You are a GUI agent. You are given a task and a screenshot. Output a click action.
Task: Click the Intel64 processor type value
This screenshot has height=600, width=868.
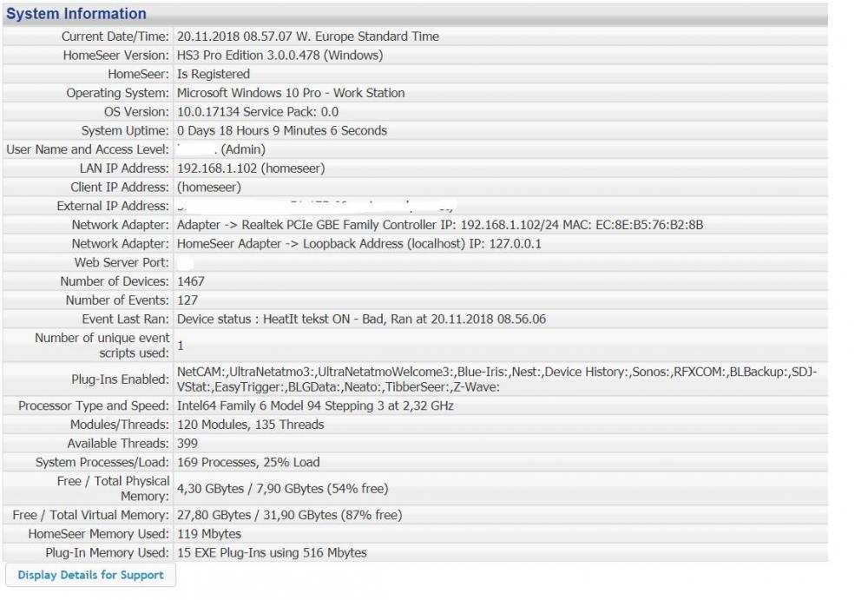click(315, 406)
